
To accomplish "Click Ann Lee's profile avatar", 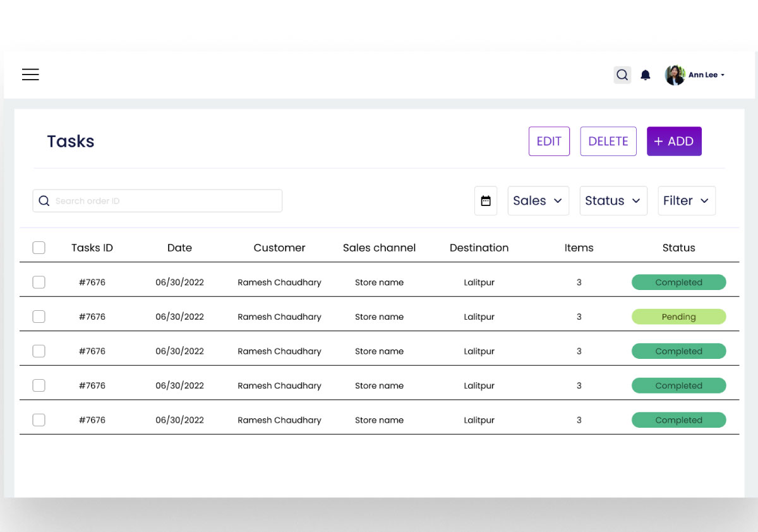I will [x=675, y=75].
